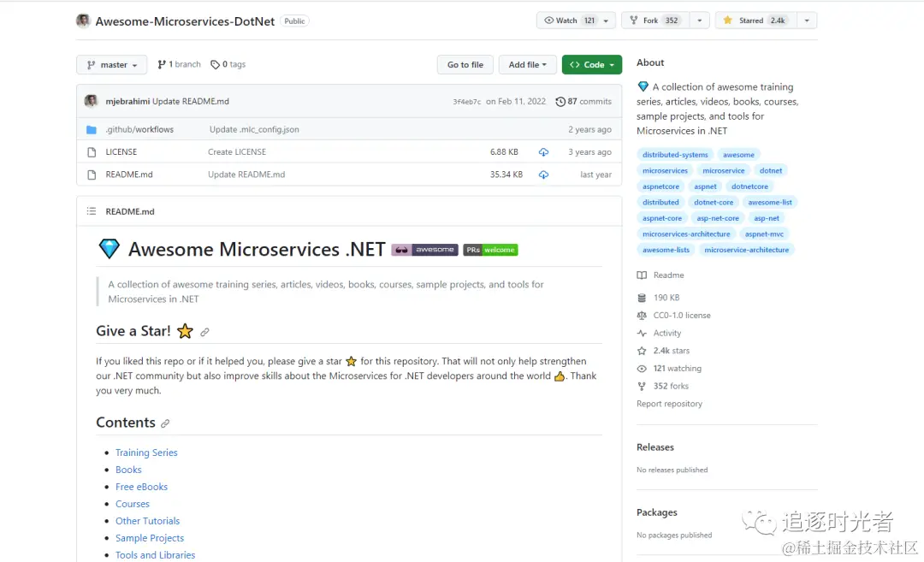This screenshot has width=924, height=562.
Task: Open the .github/workflows folder
Action: pos(139,130)
